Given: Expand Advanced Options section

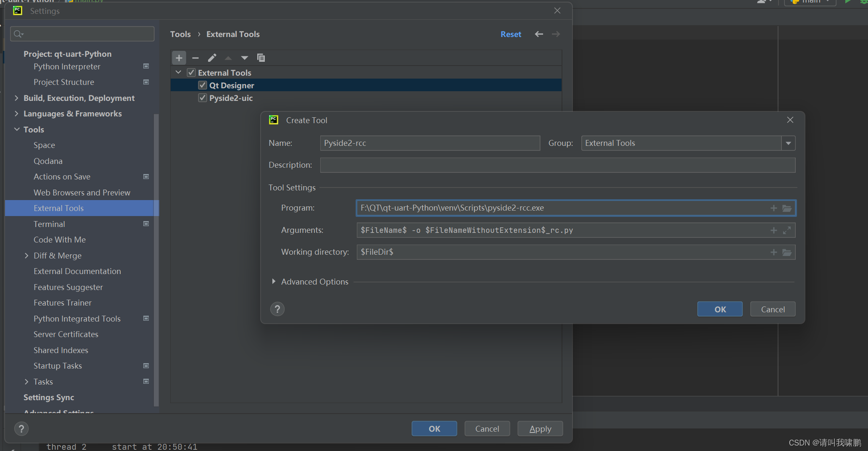Looking at the screenshot, I should pyautogui.click(x=274, y=282).
